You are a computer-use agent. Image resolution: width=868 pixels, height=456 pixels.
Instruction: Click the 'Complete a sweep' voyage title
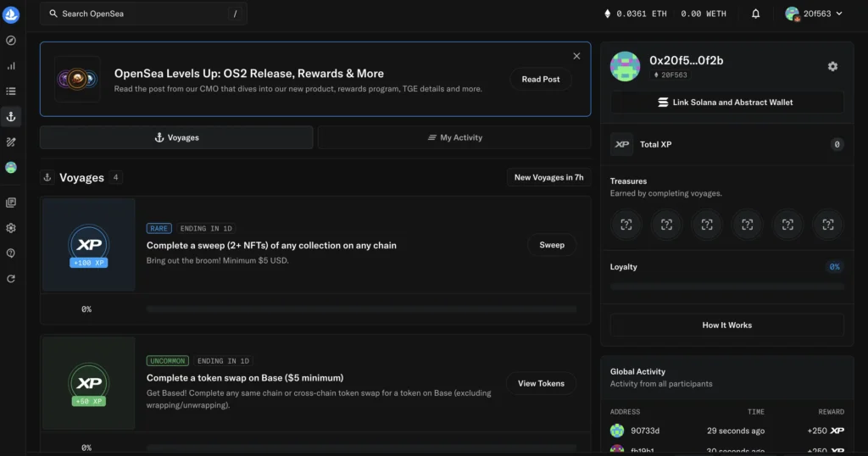271,245
